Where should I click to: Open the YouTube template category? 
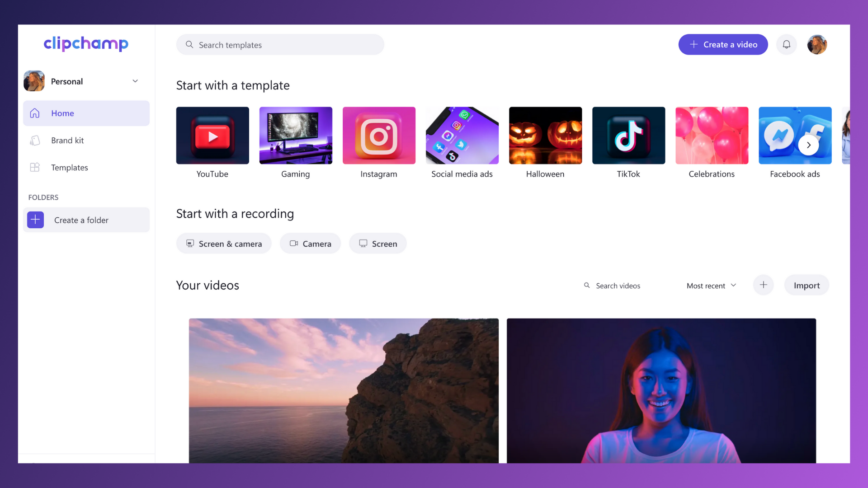coord(212,136)
